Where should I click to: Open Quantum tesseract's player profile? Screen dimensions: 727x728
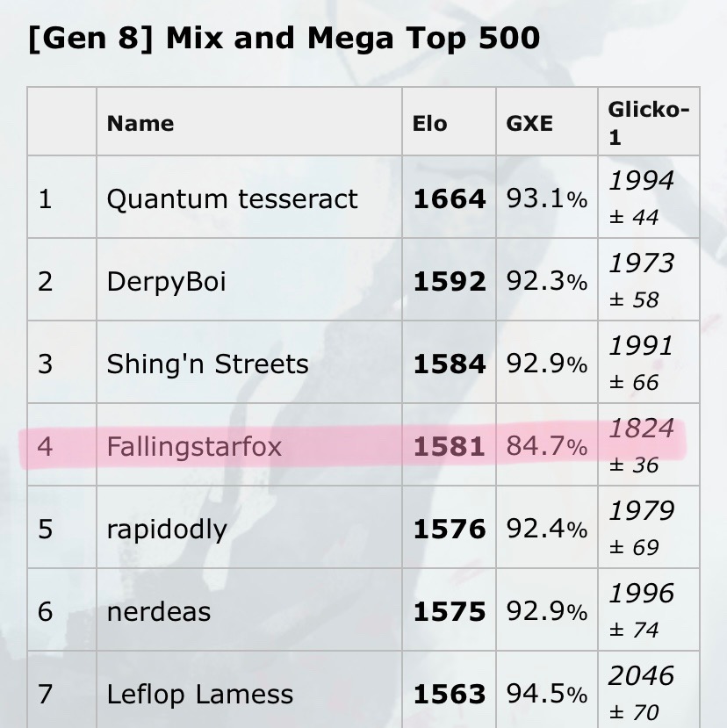[232, 199]
